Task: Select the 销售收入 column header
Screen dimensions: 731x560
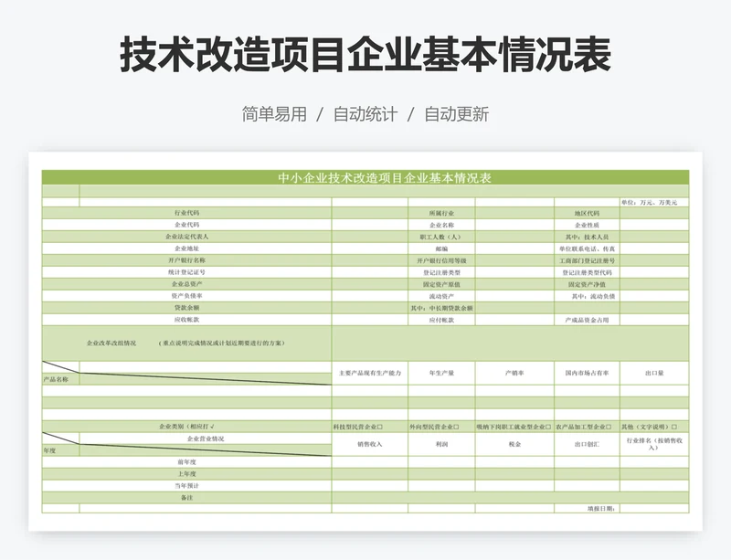Action: pos(370,444)
